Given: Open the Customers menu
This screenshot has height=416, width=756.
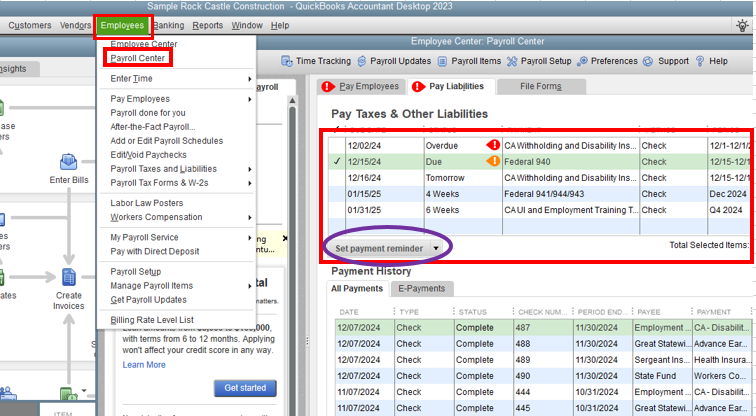Looking at the screenshot, I should 30,26.
